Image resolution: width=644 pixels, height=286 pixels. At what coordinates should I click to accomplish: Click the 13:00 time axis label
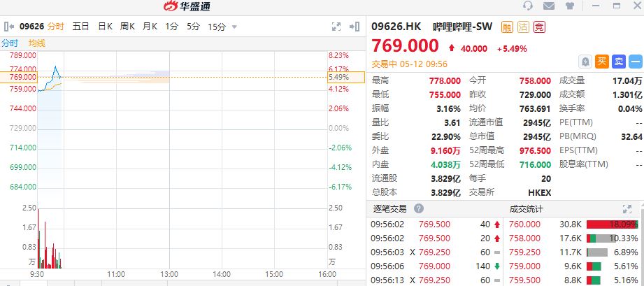pos(169,274)
